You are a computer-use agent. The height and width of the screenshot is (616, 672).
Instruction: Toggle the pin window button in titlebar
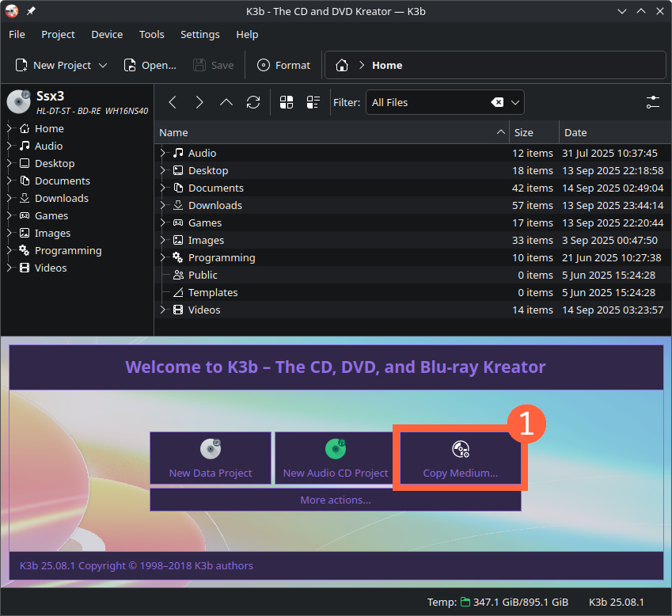coord(29,11)
